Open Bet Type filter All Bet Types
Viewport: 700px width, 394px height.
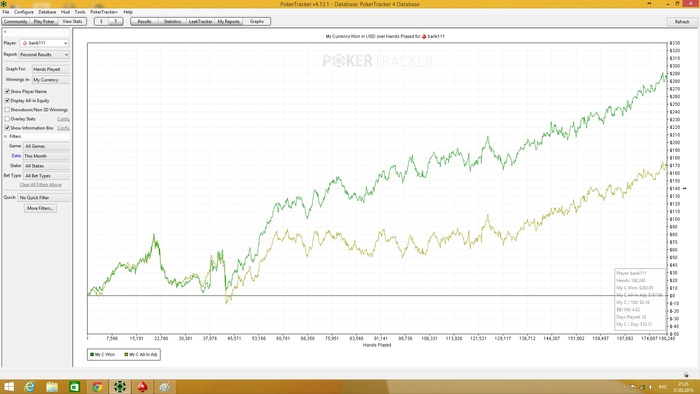pyautogui.click(x=46, y=176)
